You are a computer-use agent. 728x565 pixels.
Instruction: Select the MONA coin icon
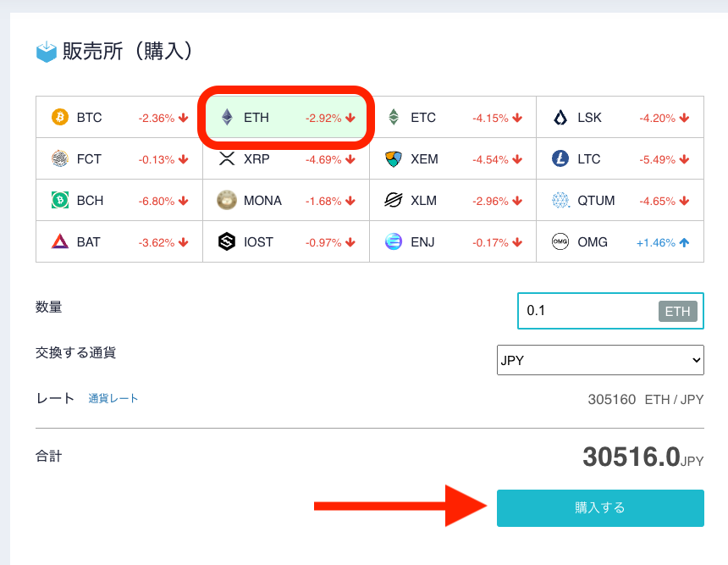pyautogui.click(x=227, y=200)
